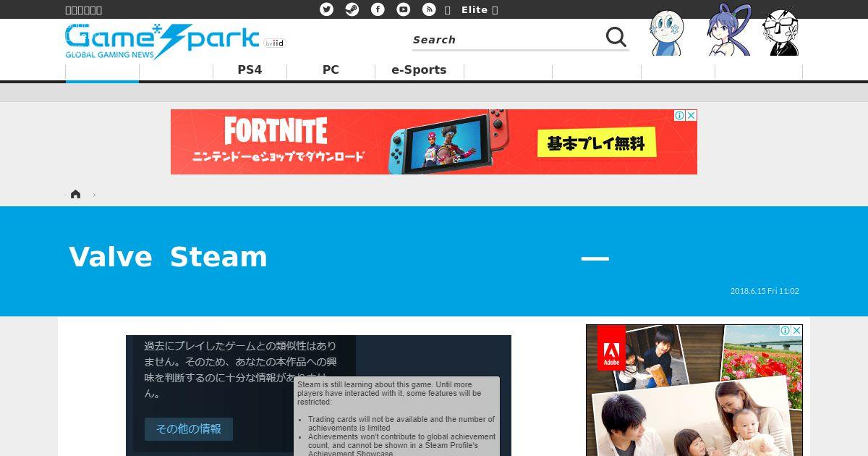Open the Facebook icon in top bar

pos(378,9)
